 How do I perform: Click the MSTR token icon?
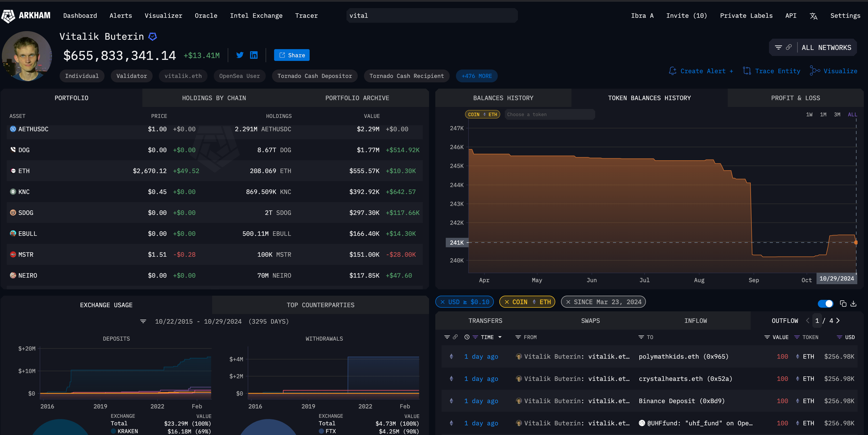tap(13, 254)
